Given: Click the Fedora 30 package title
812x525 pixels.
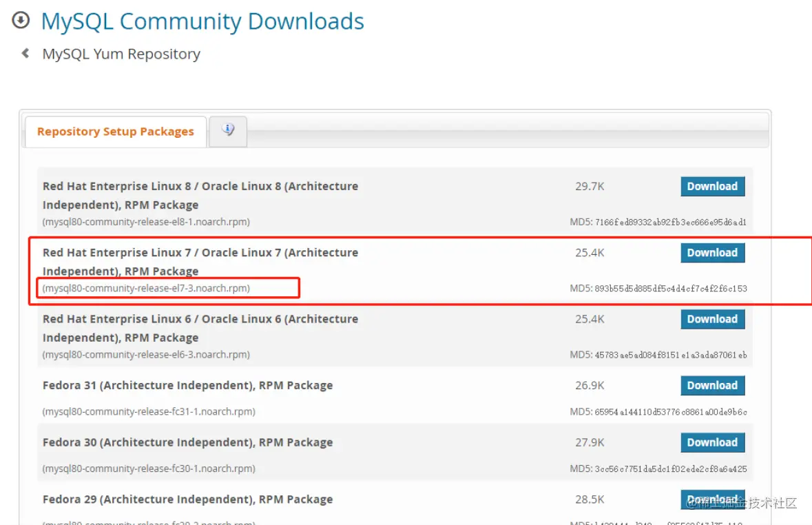Looking at the screenshot, I should tap(187, 442).
